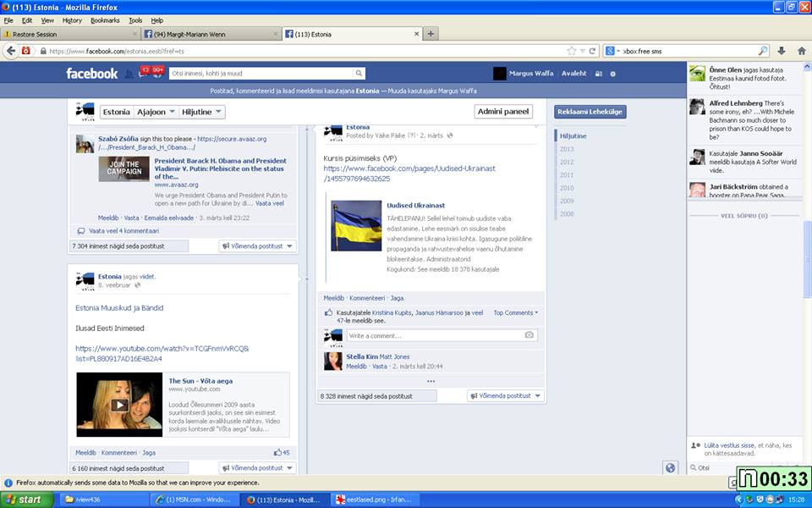The image size is (812, 508).
Task: Click the Join the Campaign thumbnail
Action: click(x=123, y=169)
